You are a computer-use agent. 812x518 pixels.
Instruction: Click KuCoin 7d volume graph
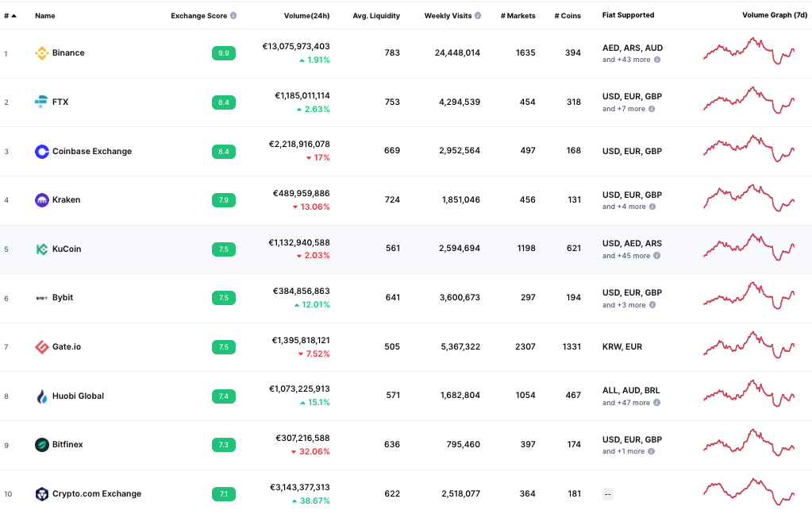(749, 247)
